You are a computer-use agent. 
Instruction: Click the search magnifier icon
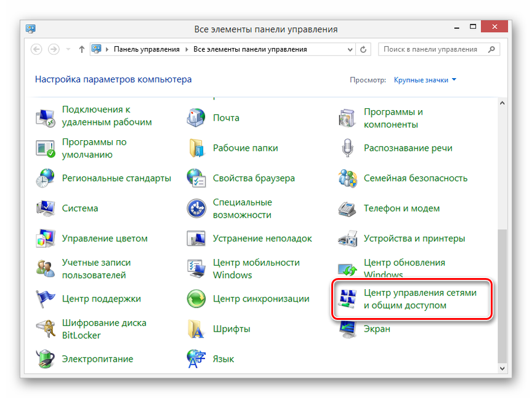pyautogui.click(x=491, y=49)
